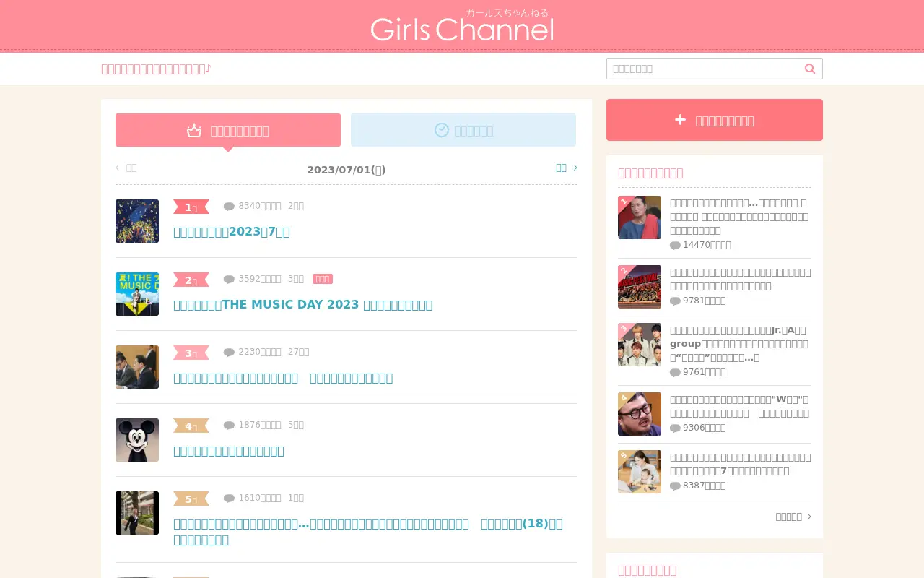Click the date text 2023/07/01

tap(346, 170)
